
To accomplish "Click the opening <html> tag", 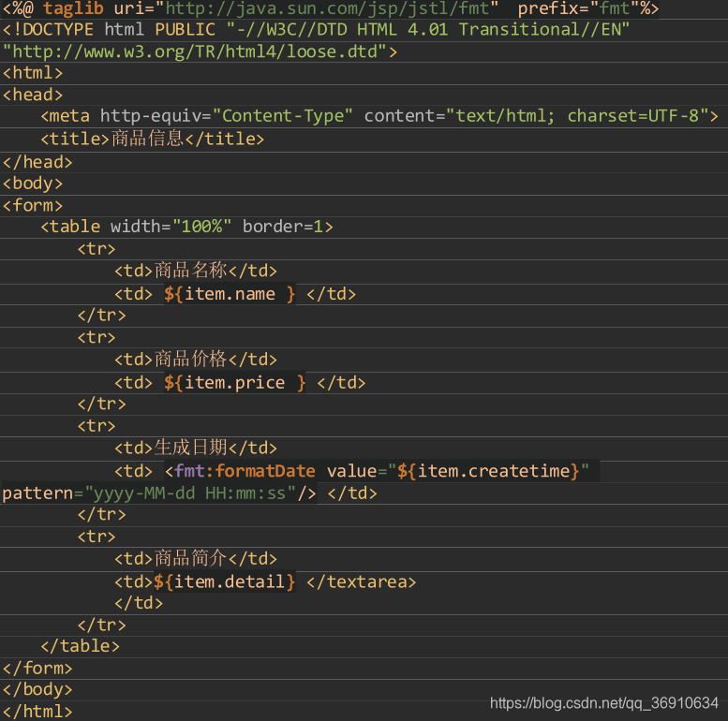I will click(x=33, y=73).
